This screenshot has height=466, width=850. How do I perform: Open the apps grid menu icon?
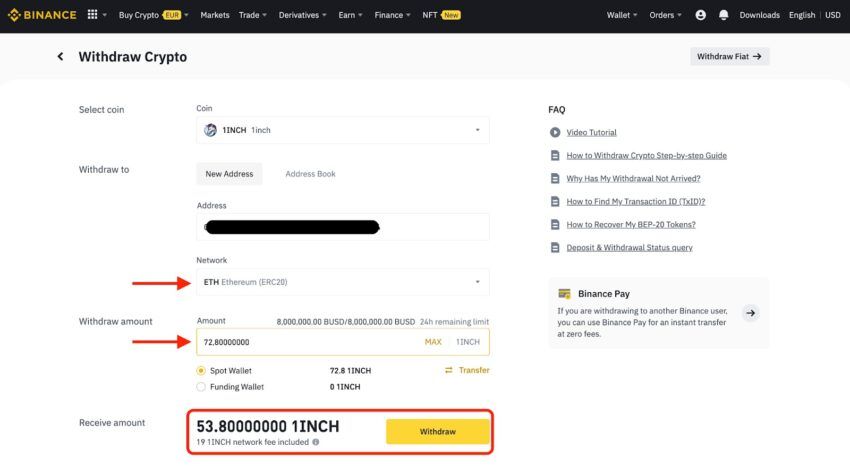(93, 15)
